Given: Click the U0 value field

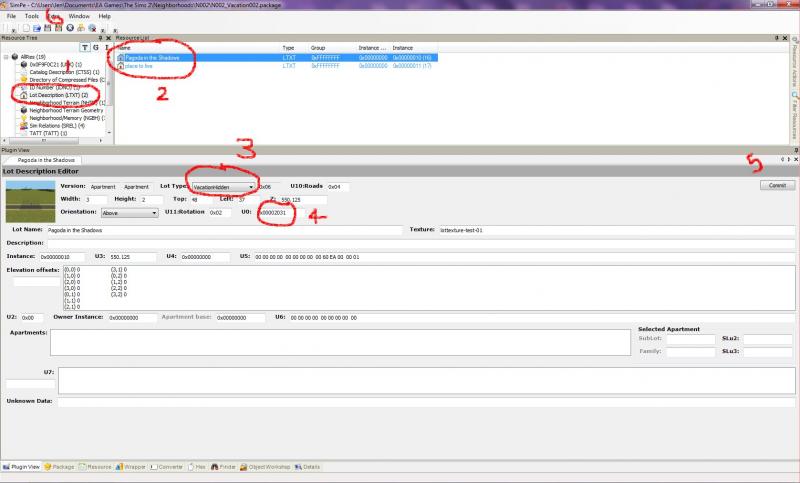Looking at the screenshot, I should tap(277, 213).
